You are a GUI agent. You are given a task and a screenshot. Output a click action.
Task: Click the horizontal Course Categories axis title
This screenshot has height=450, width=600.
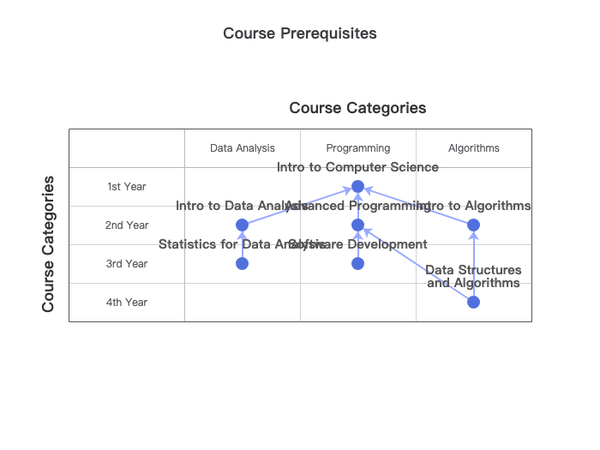[x=357, y=108]
